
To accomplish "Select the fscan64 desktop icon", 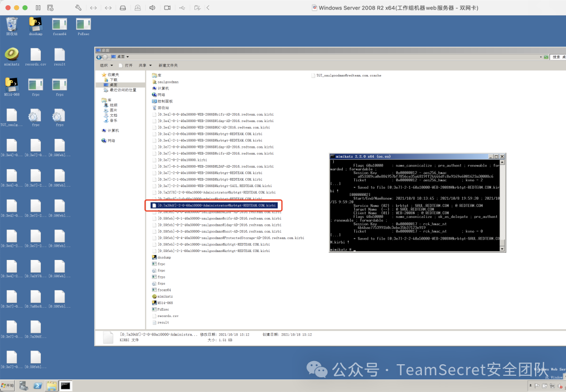I will tap(60, 26).
